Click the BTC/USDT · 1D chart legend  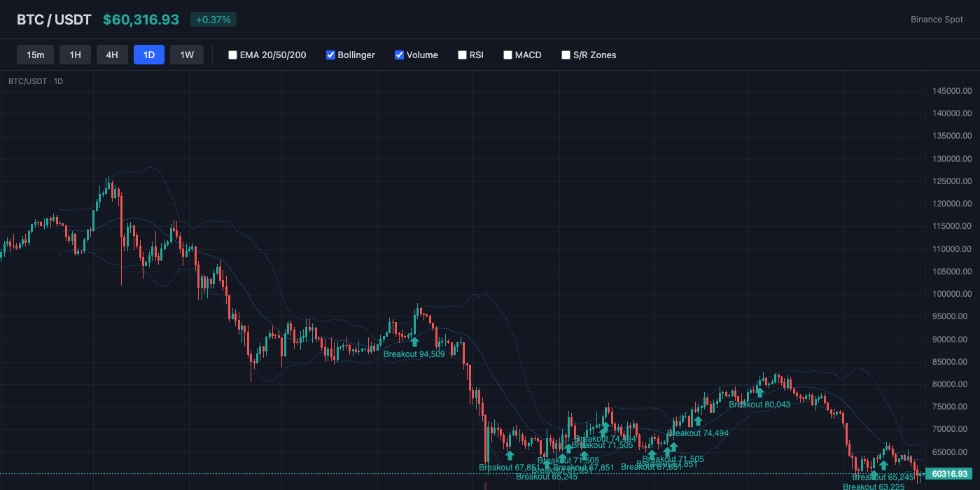36,81
